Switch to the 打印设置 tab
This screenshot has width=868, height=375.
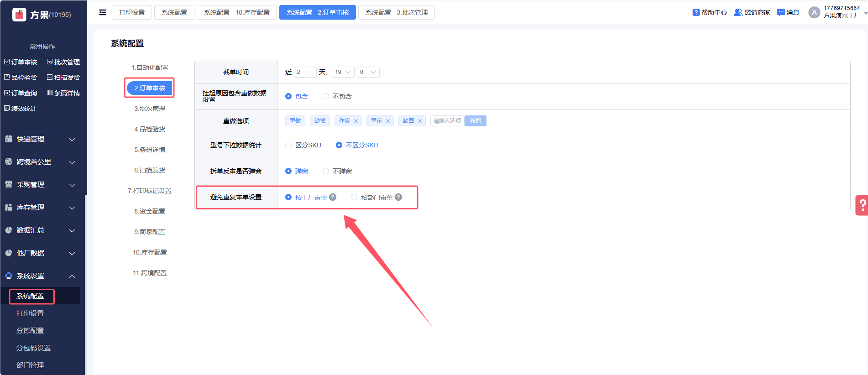(132, 12)
